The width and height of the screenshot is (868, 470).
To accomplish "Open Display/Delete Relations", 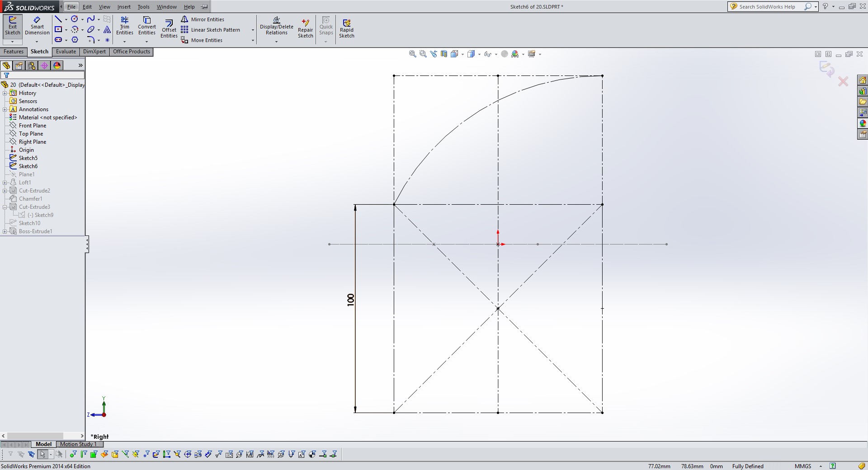I will (x=276, y=26).
